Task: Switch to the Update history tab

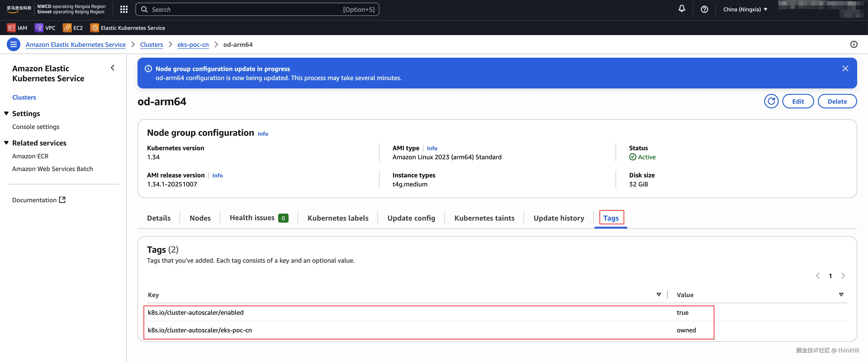Action: point(558,218)
